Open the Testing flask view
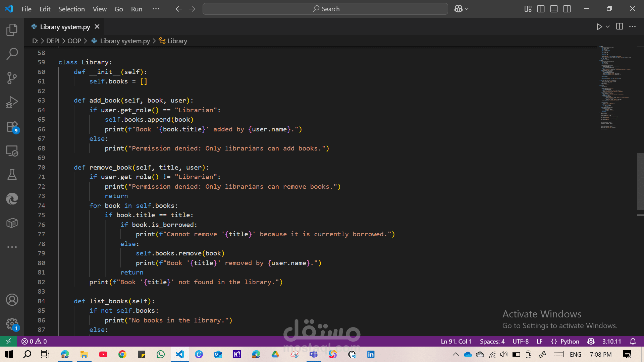644x362 pixels. coord(12,175)
